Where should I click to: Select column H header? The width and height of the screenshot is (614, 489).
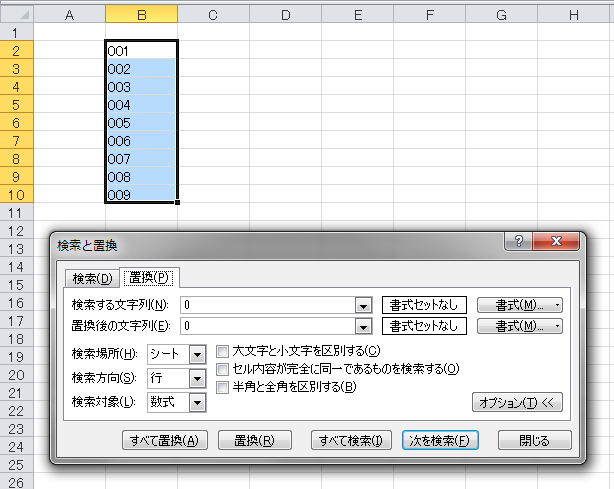pos(574,15)
